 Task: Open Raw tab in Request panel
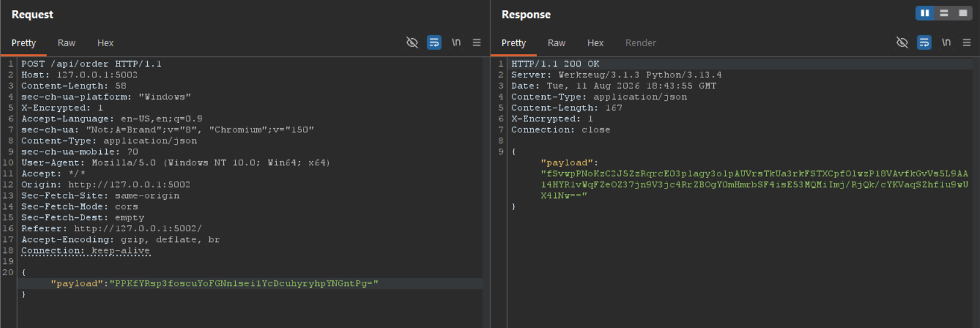[66, 43]
